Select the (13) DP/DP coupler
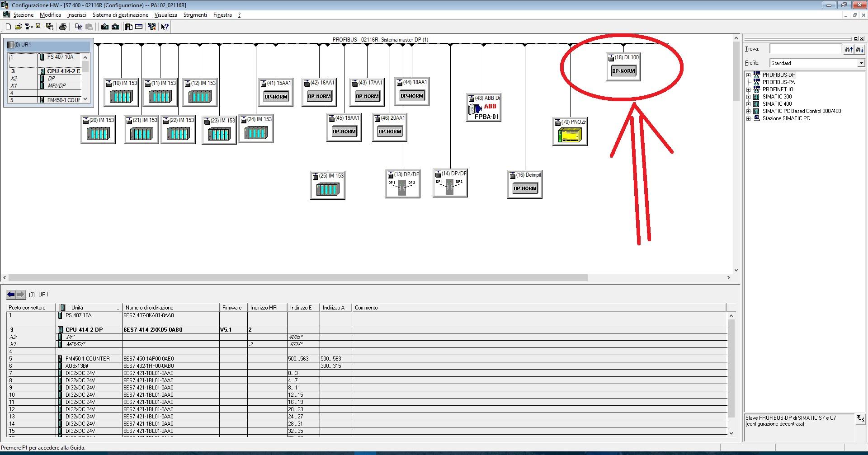Viewport: 868px width, 455px height. (x=402, y=184)
